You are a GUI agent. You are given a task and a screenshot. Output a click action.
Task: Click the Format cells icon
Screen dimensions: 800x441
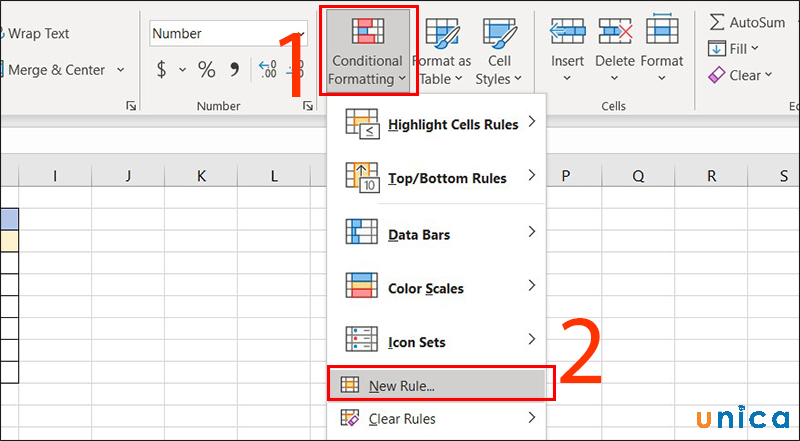(662, 34)
